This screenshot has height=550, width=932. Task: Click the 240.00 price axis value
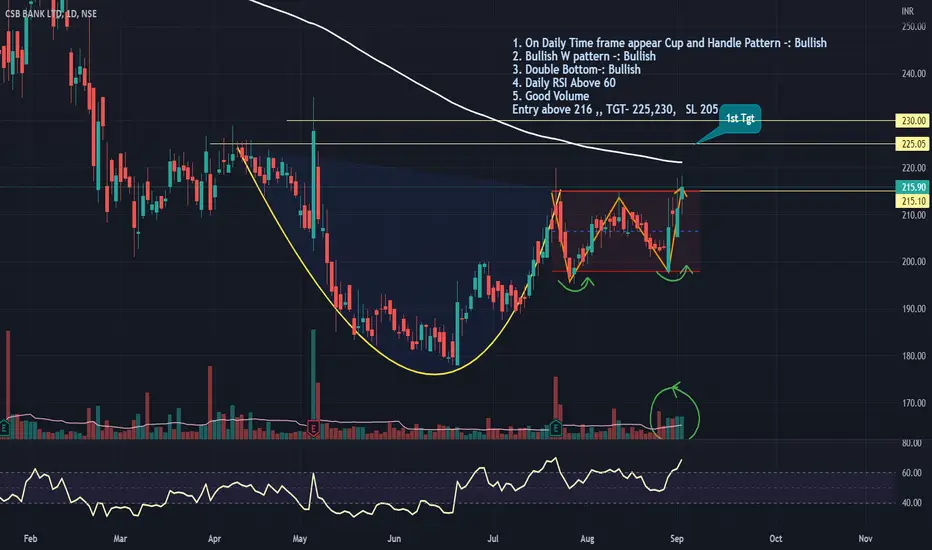(914, 74)
